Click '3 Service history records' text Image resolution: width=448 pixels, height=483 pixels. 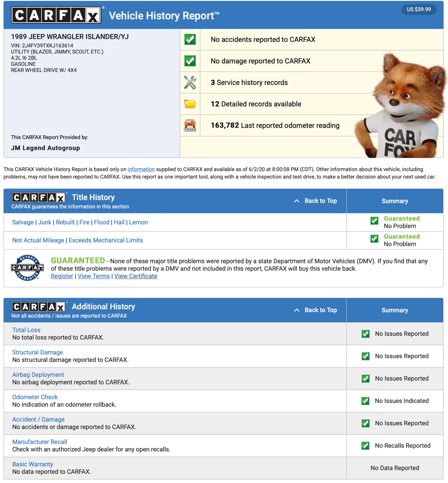(249, 82)
